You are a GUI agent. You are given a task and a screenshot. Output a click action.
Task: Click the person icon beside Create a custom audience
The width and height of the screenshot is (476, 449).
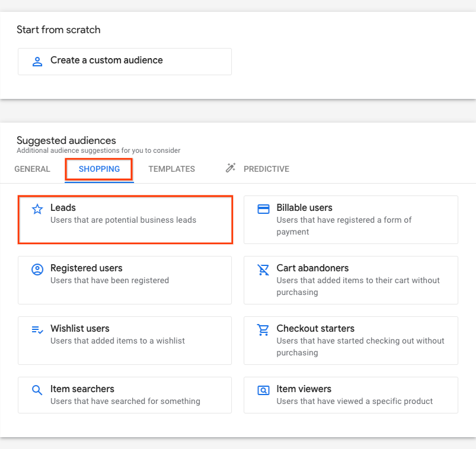tap(37, 62)
